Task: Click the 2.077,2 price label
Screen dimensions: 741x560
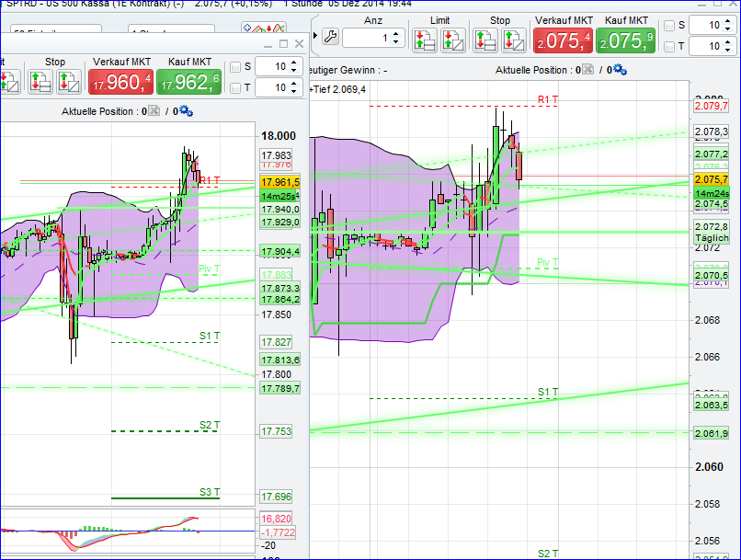Action: click(712, 154)
